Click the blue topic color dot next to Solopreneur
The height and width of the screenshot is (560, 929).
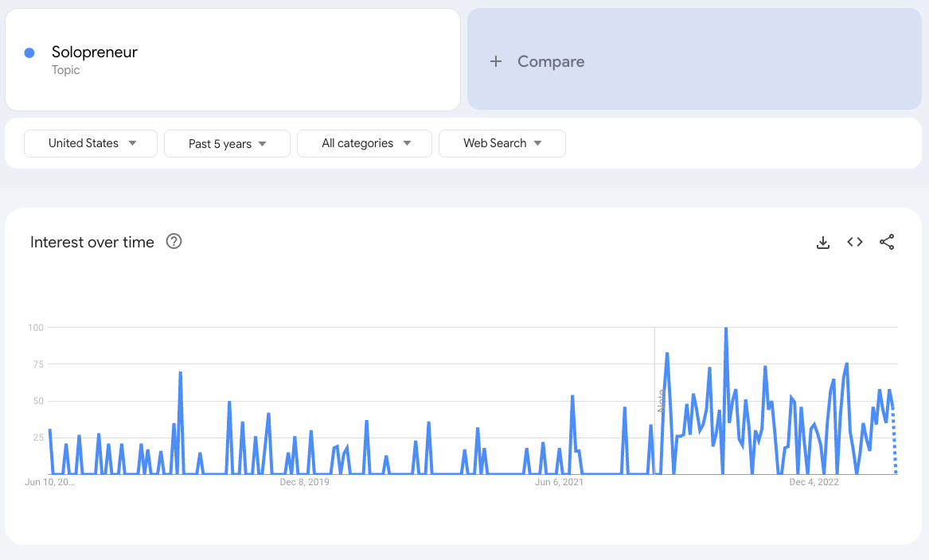[x=29, y=52]
